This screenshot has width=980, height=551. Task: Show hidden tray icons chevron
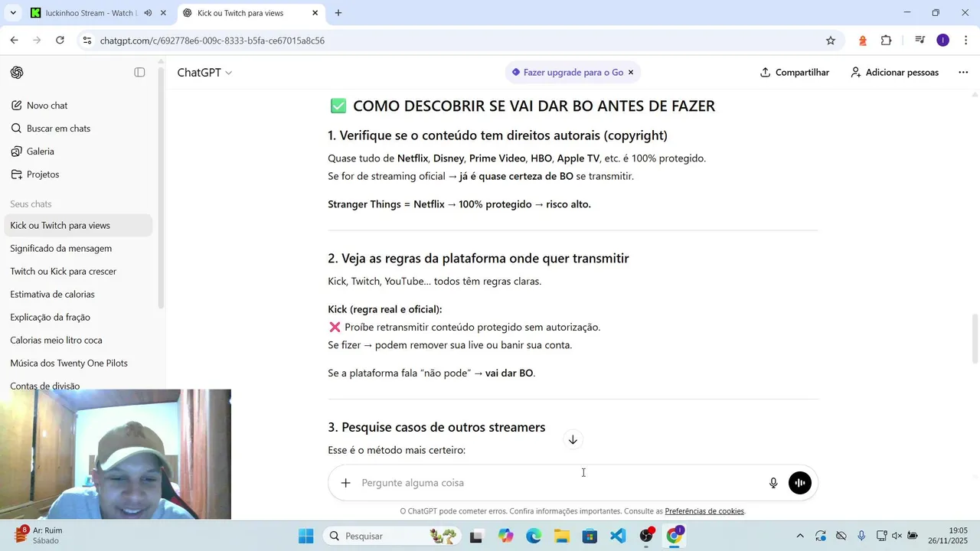click(x=800, y=536)
